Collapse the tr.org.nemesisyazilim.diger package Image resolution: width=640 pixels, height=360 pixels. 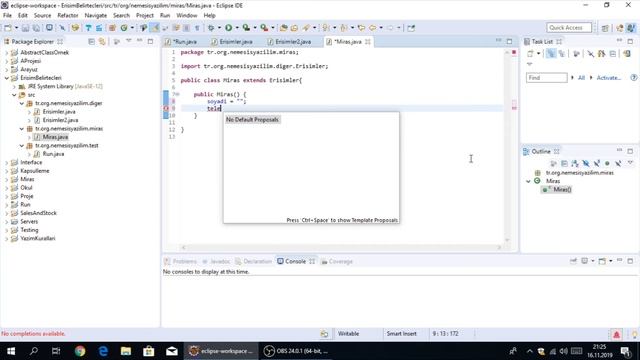point(22,103)
